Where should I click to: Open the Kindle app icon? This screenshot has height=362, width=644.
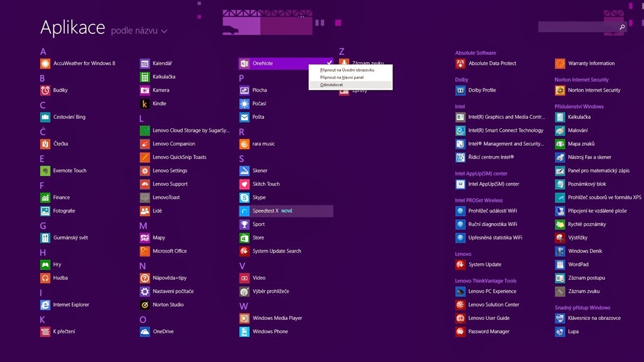point(145,104)
